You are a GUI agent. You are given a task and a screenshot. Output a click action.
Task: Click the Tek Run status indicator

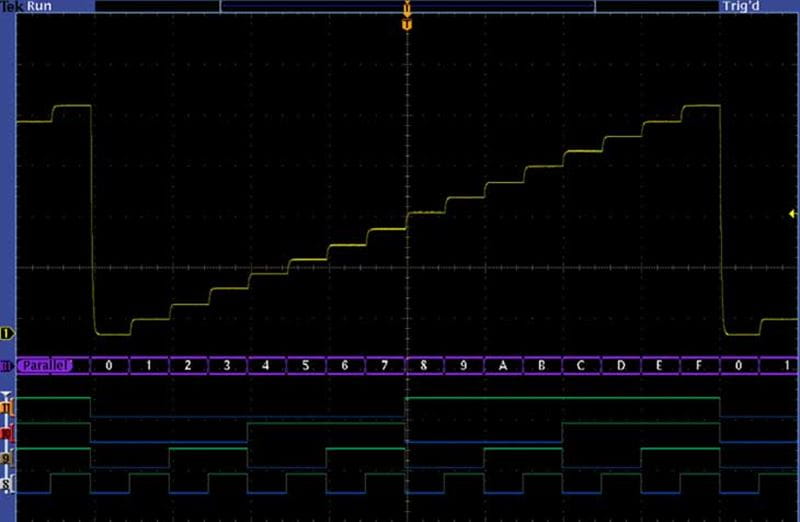pyautogui.click(x=28, y=6)
